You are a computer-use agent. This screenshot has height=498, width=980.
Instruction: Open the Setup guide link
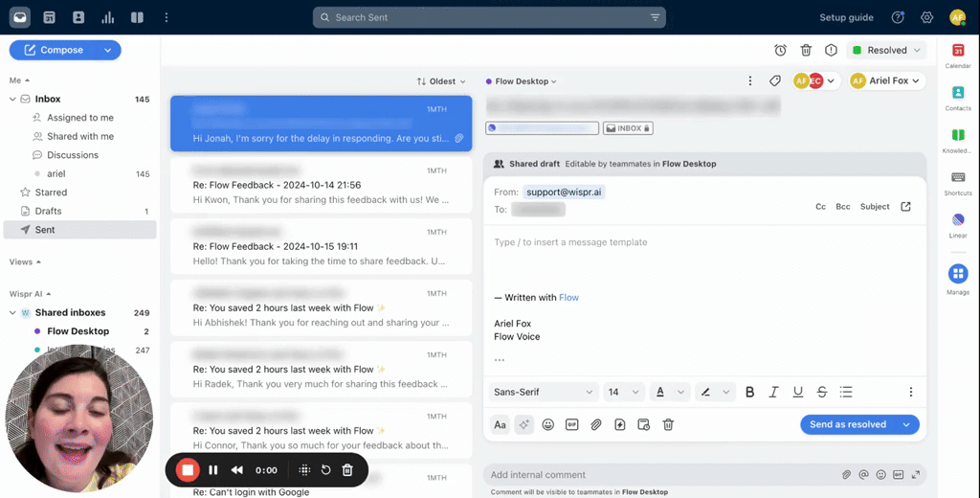pos(846,17)
